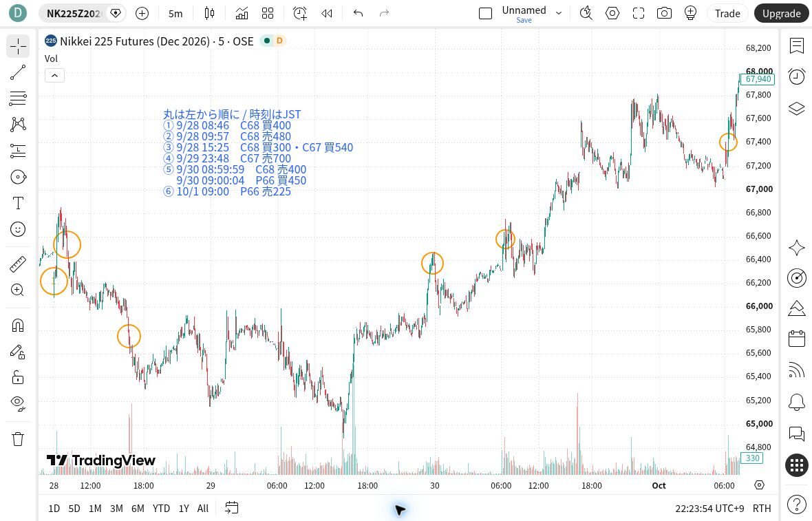Select the Text annotation tool
Screen dimensions: 812x521
[18, 203]
